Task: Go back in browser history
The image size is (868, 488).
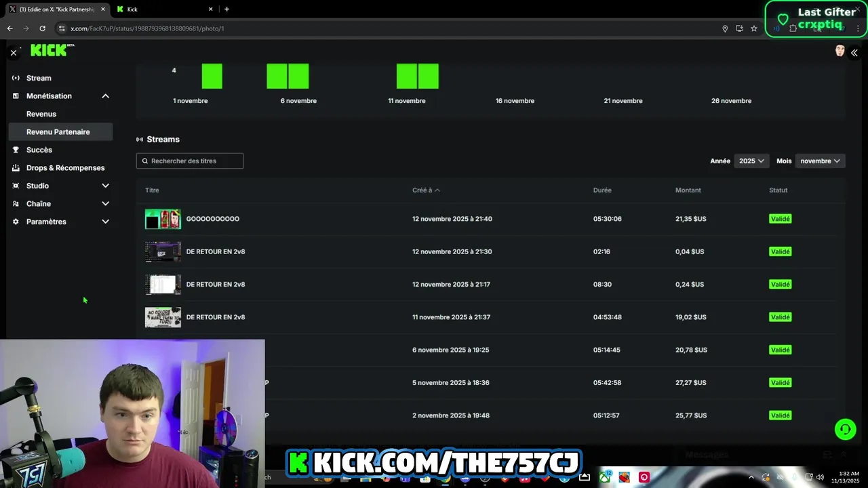Action: click(x=9, y=28)
